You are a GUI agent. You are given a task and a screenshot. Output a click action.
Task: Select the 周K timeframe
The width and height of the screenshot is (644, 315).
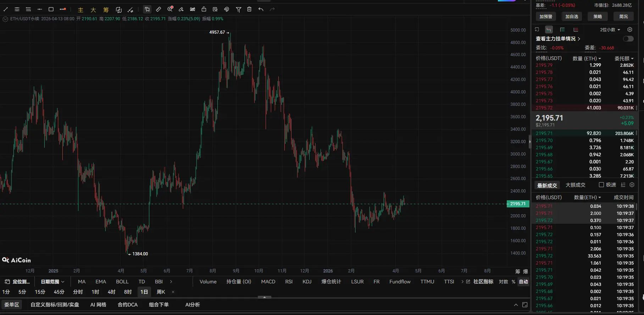[161, 292]
